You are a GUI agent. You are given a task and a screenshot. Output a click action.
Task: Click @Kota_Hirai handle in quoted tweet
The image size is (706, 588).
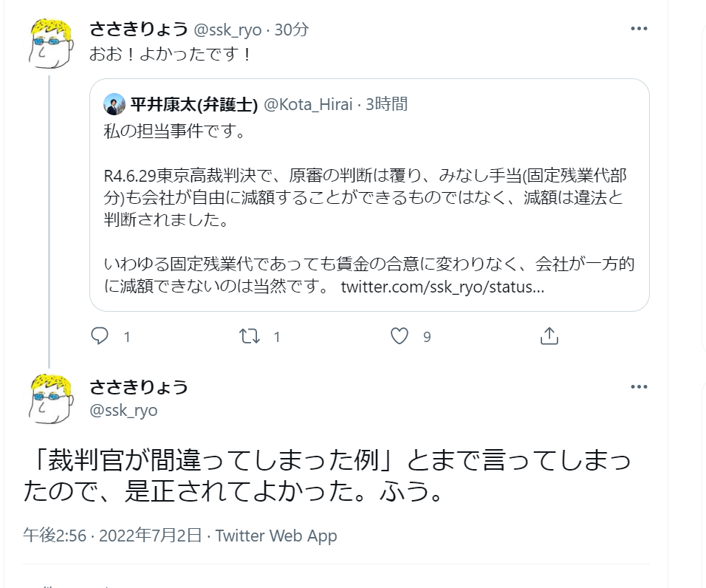pyautogui.click(x=309, y=104)
